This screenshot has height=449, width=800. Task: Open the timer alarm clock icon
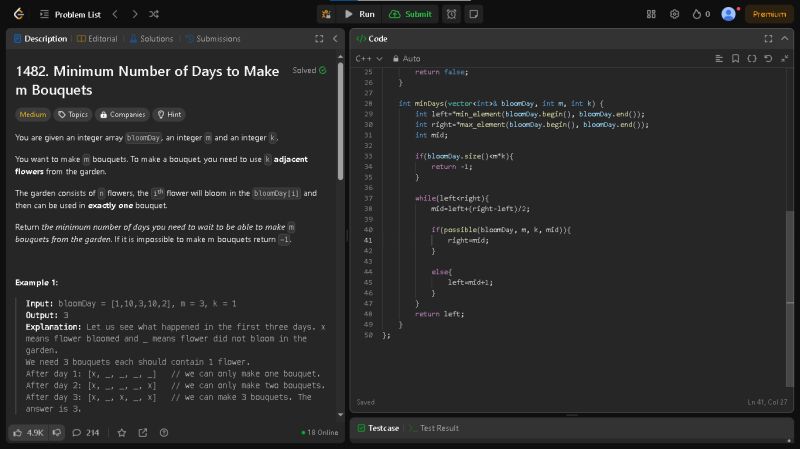452,14
